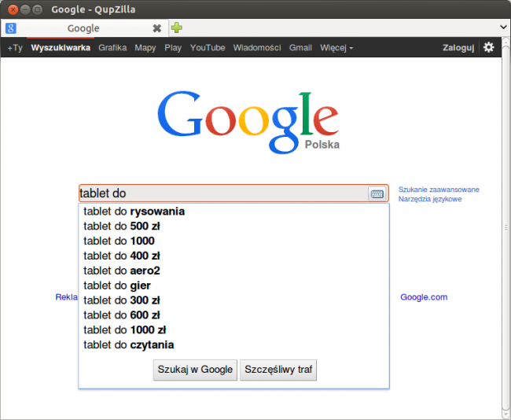The width and height of the screenshot is (511, 420).
Task: Click the vertical page scrollbar
Action: tap(505, 228)
